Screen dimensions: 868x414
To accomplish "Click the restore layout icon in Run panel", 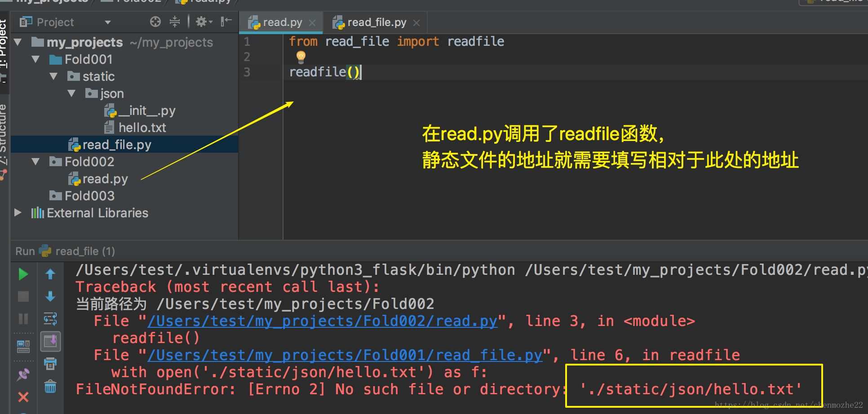I will coord(23,346).
